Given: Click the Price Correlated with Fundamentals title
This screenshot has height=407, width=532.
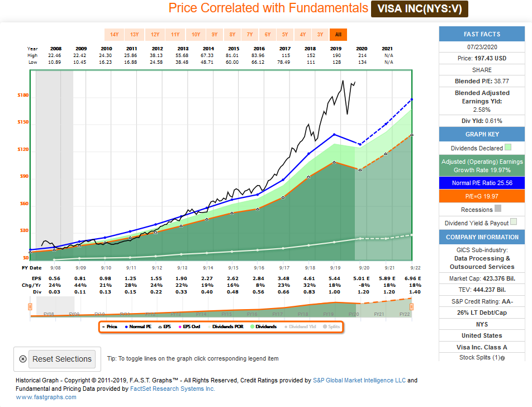Looking at the screenshot, I should (268, 8).
